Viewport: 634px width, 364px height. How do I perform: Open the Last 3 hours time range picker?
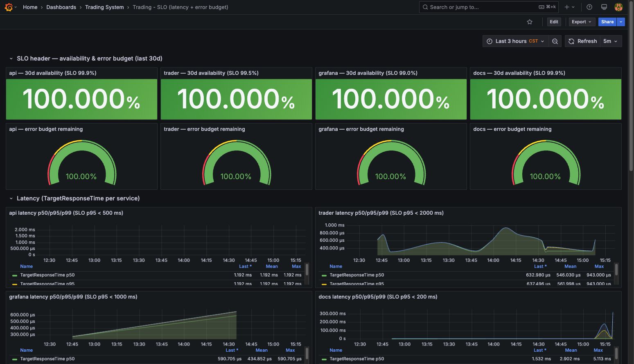(515, 41)
